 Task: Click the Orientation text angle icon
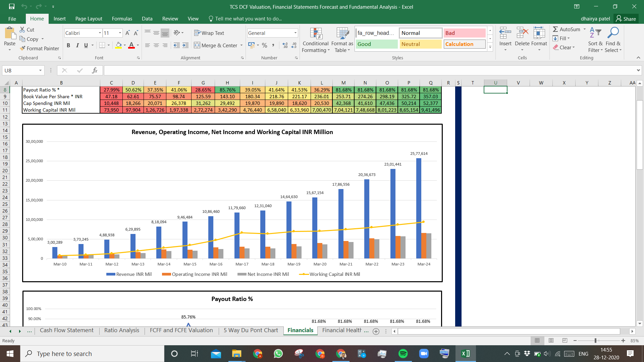(x=177, y=33)
